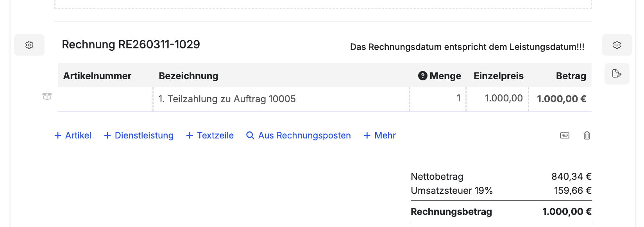Click the question mark help icon by Menge
This screenshot has width=644, height=227.
(422, 76)
